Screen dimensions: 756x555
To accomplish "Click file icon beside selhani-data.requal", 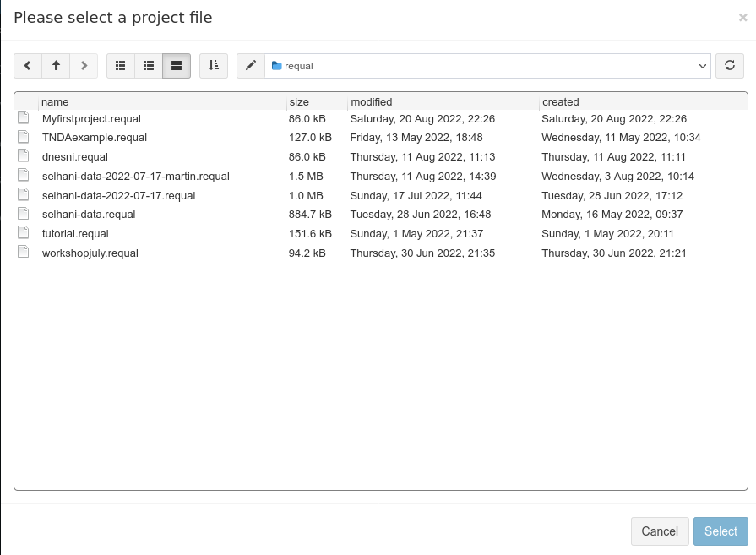I will tap(23, 213).
